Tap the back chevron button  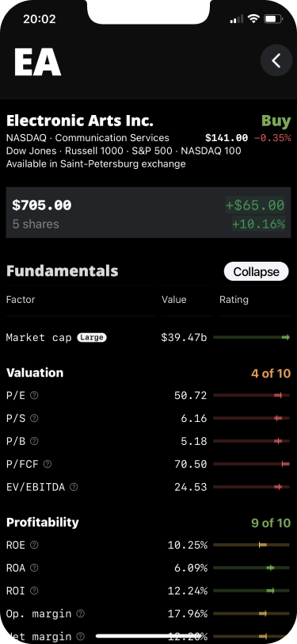tap(276, 60)
